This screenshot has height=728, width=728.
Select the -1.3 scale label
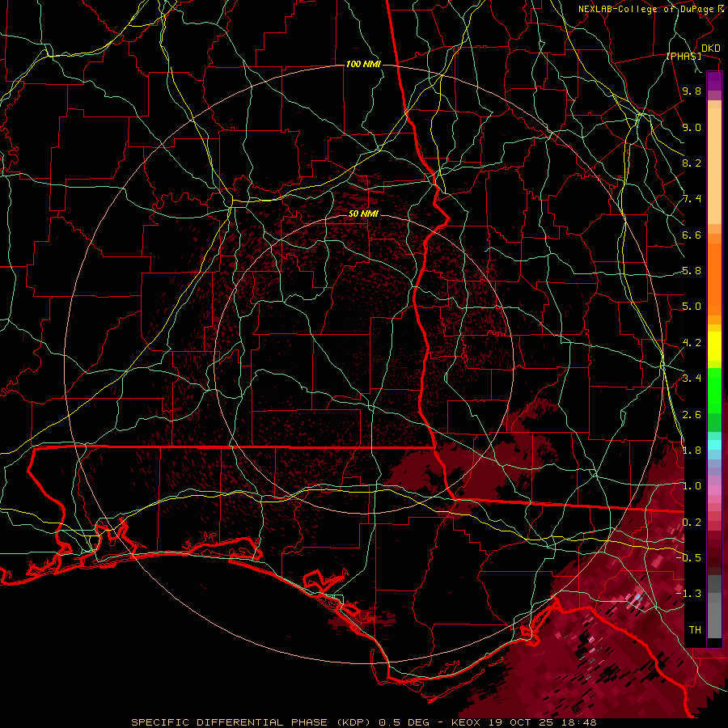[x=688, y=594]
